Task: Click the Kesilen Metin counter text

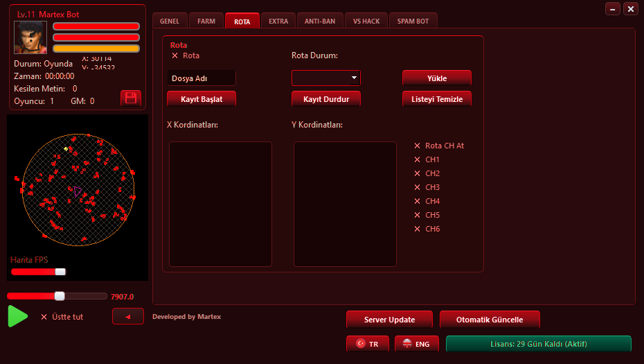Action: click(x=45, y=89)
